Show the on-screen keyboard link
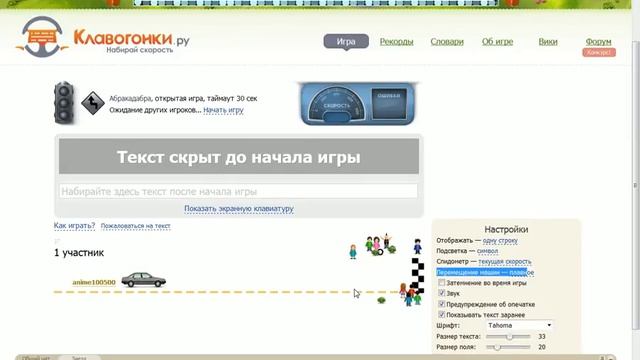This screenshot has width=640, height=360. pyautogui.click(x=239, y=209)
